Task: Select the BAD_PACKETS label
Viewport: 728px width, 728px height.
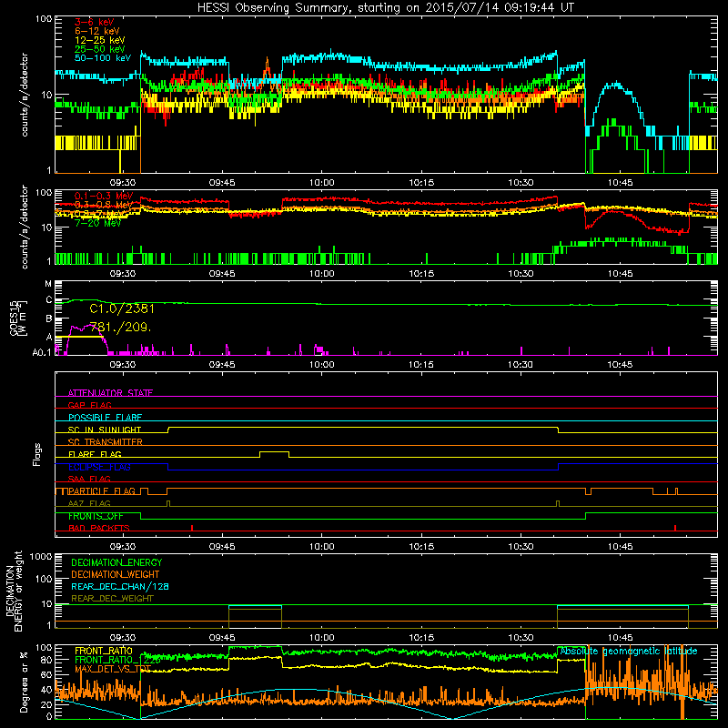Action: click(x=99, y=528)
